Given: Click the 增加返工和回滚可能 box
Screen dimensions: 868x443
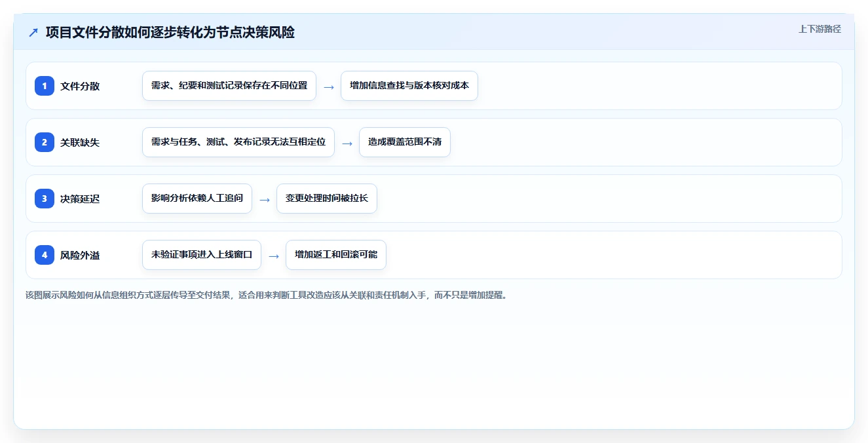Looking at the screenshot, I should pyautogui.click(x=336, y=255).
